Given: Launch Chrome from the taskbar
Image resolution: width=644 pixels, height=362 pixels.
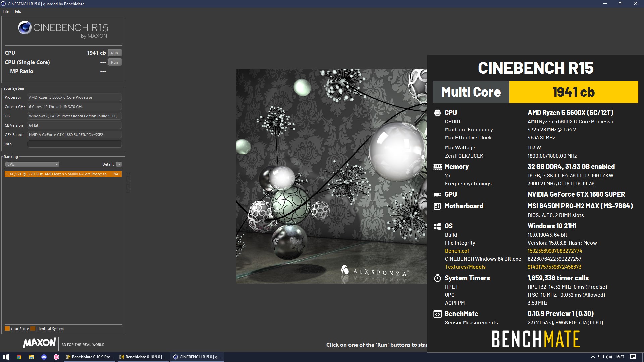Looking at the screenshot, I should [x=19, y=357].
